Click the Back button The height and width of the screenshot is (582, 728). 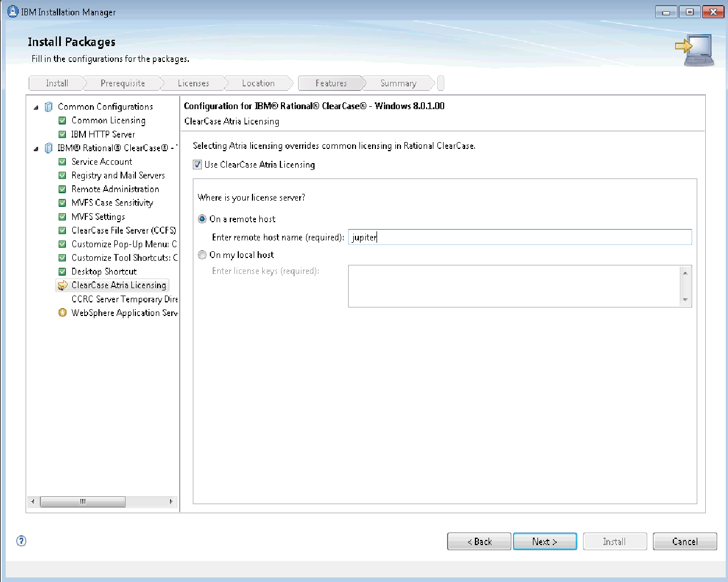click(479, 542)
